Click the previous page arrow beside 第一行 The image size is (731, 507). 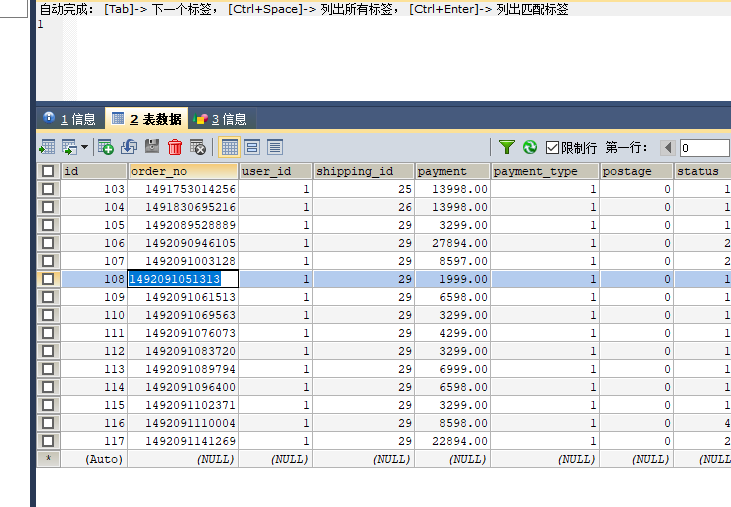pyautogui.click(x=668, y=147)
